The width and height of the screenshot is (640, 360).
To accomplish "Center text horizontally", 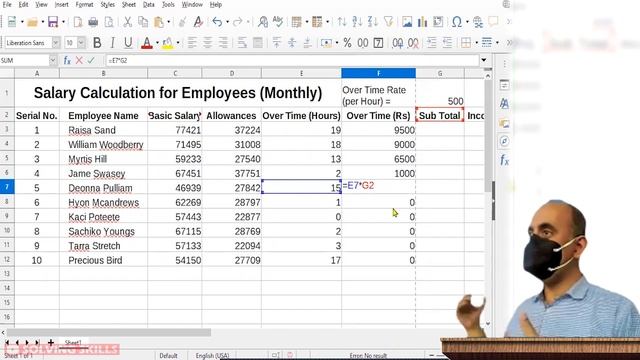I will [207, 42].
